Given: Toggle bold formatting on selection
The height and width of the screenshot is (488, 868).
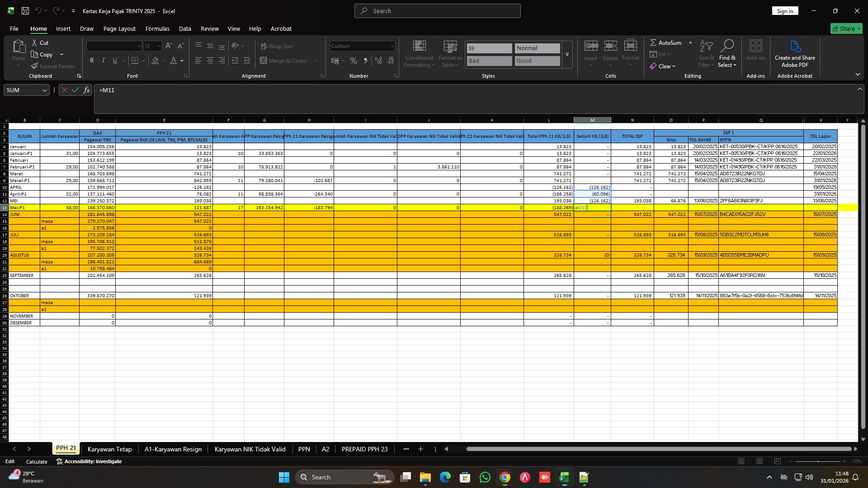Looking at the screenshot, I should [x=92, y=60].
